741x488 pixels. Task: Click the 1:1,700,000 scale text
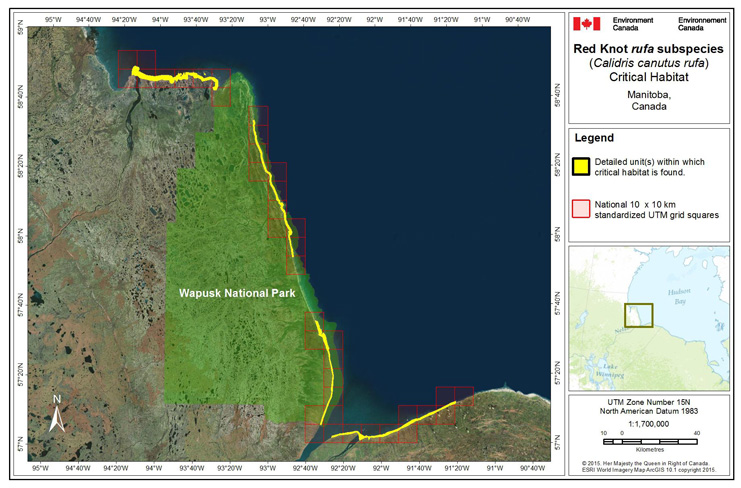click(647, 425)
